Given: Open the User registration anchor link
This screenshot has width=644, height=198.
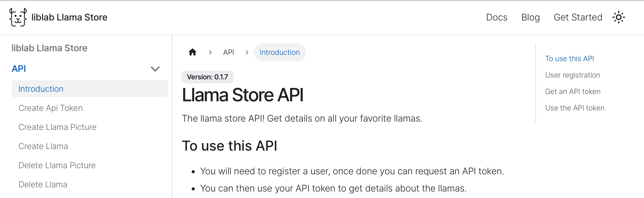Looking at the screenshot, I should pyautogui.click(x=573, y=75).
